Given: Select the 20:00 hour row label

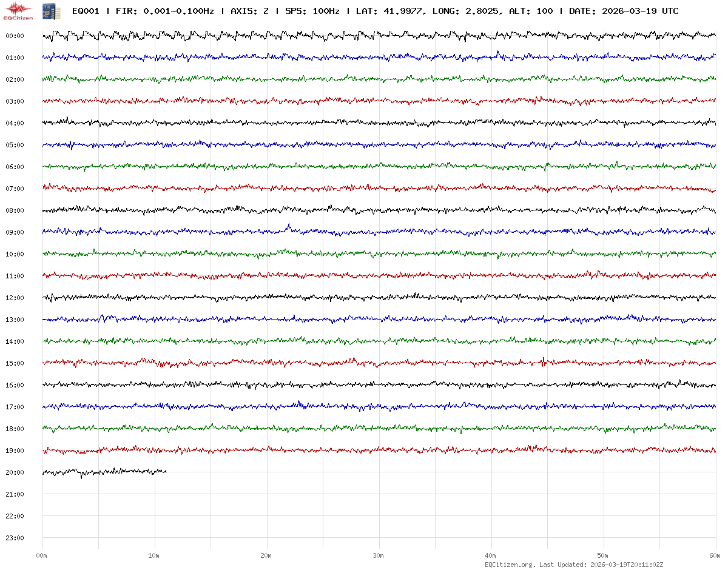Looking at the screenshot, I should pyautogui.click(x=15, y=472).
